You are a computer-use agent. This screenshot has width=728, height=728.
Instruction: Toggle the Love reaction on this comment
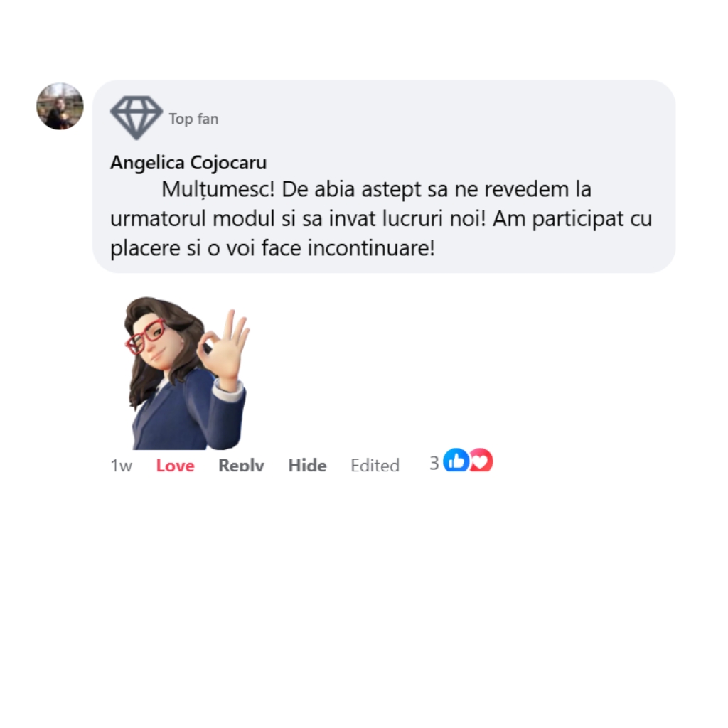pos(175,465)
